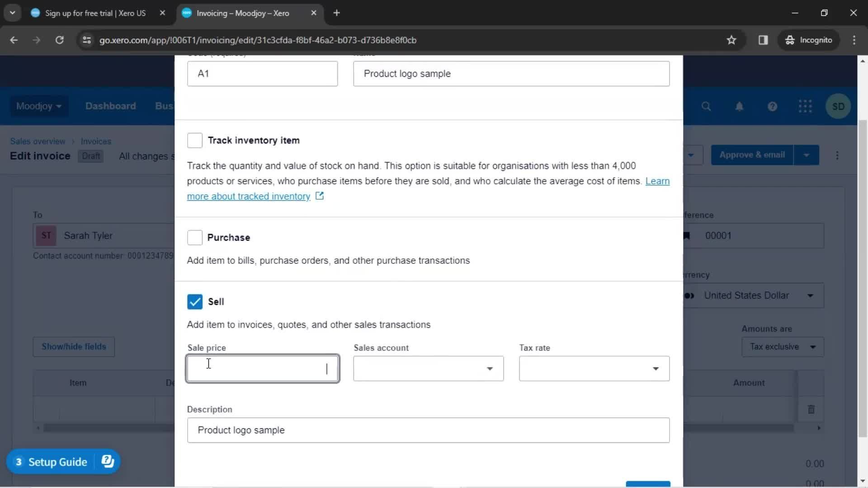Switch to Sign up for free trial tab
The image size is (868, 488).
[x=95, y=13]
